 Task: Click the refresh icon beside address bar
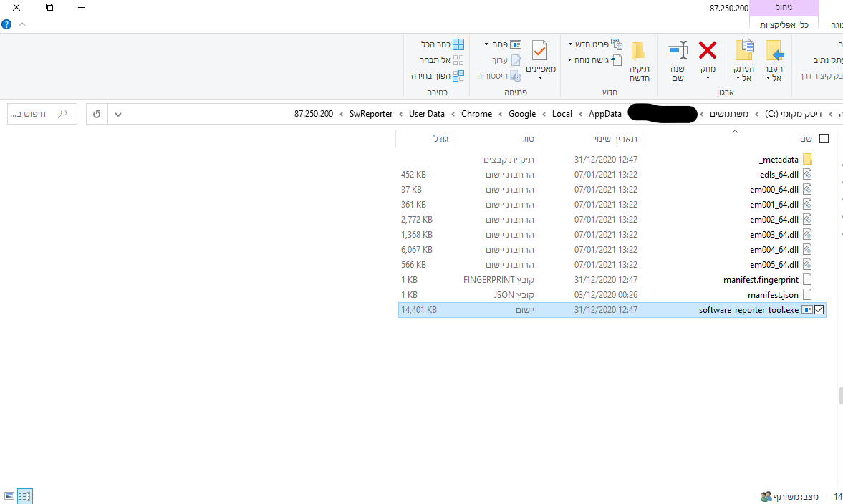click(97, 114)
